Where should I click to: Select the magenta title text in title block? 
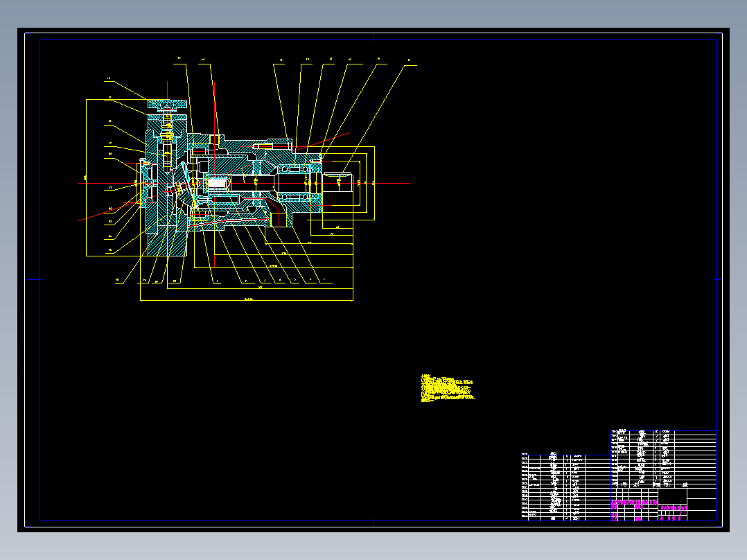coord(635,503)
